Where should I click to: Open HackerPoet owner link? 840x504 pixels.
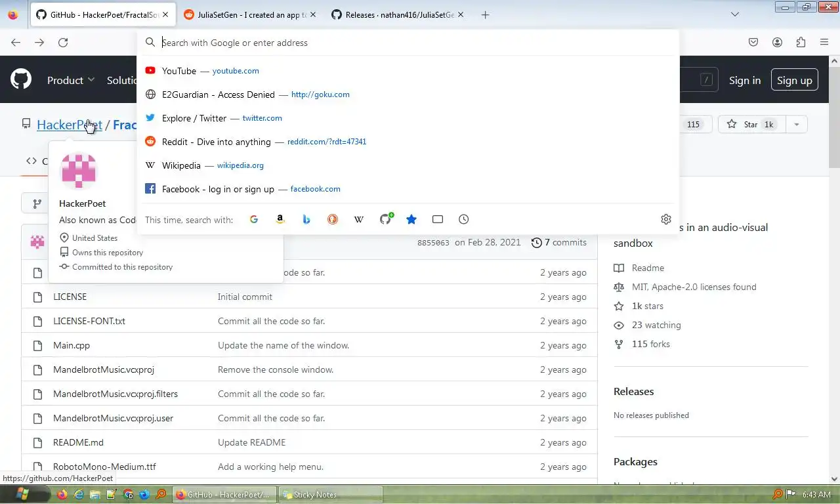click(x=69, y=125)
